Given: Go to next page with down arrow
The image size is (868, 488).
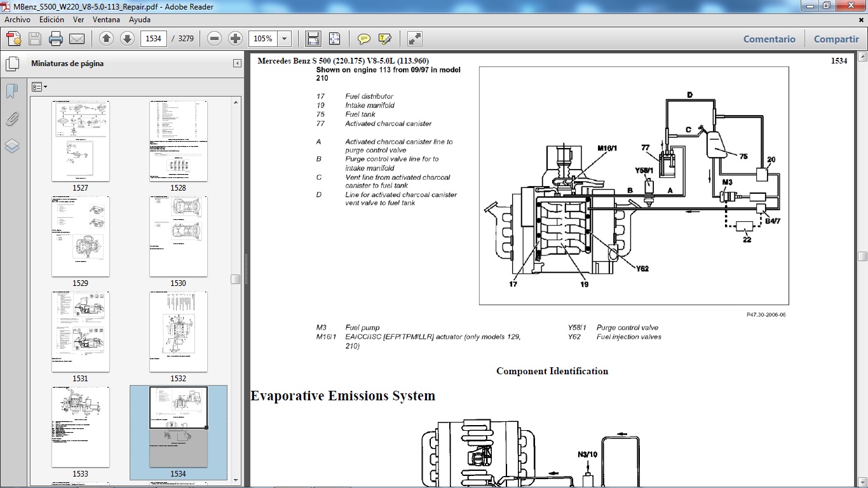Looking at the screenshot, I should [x=127, y=39].
